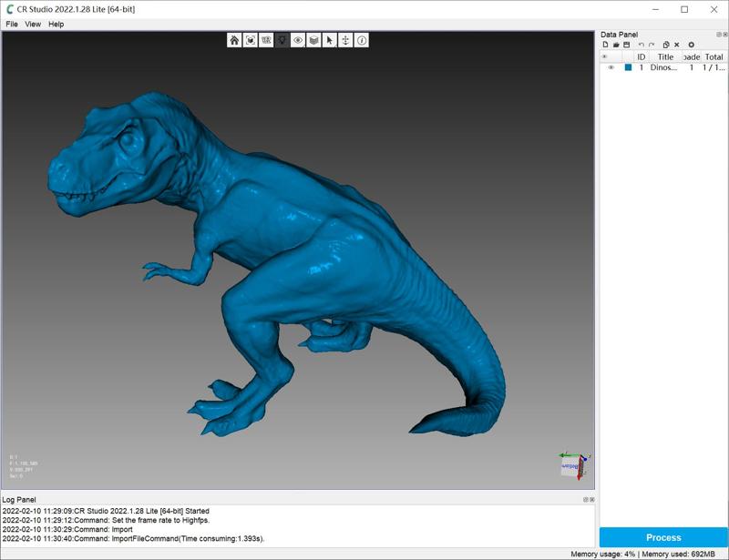The height and width of the screenshot is (560, 729).
Task: Open Data Panel settings gear
Action: pos(691,45)
